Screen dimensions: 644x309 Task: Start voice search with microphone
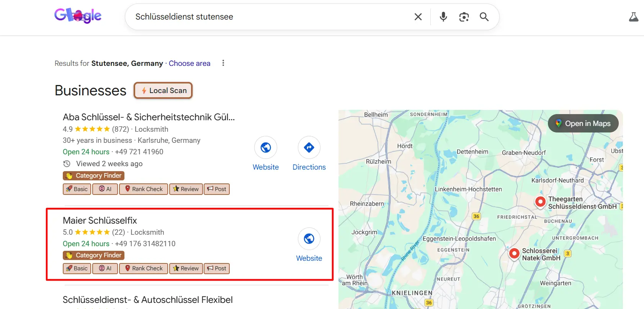pos(443,17)
